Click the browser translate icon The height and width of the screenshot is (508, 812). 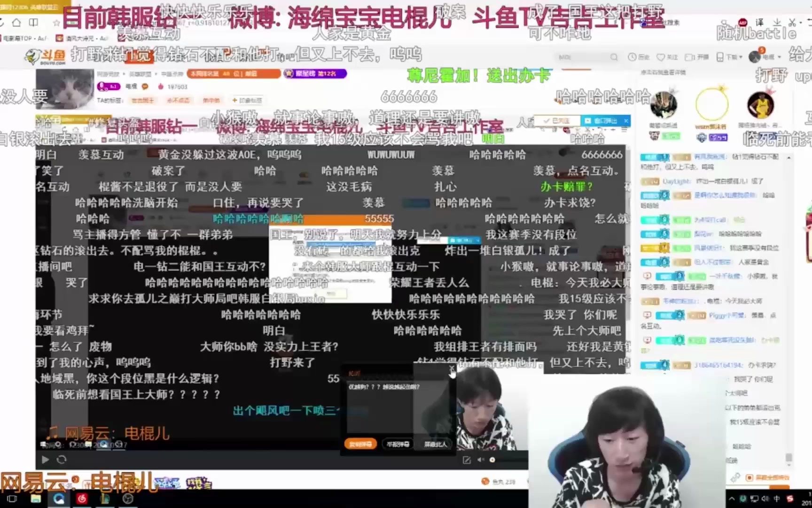click(760, 22)
